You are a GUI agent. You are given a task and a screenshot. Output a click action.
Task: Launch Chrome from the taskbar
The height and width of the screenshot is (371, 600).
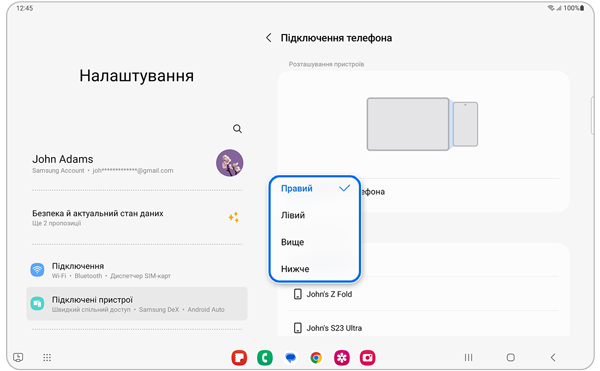[x=316, y=358]
